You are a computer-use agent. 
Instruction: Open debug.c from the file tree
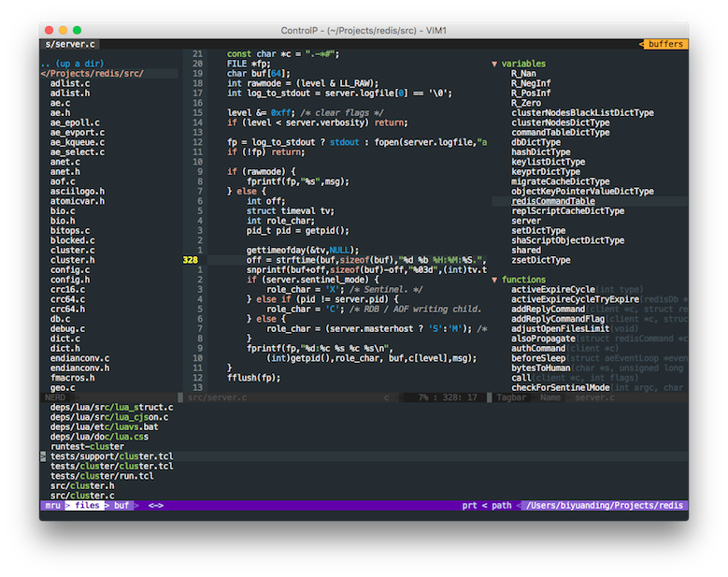pos(68,329)
